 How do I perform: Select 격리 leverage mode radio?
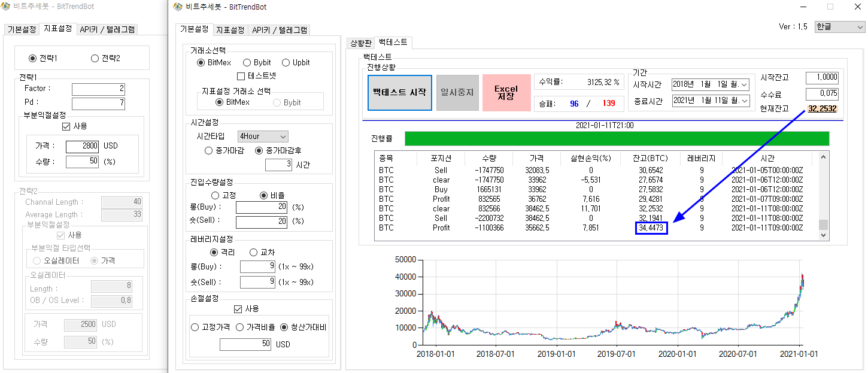click(x=214, y=252)
